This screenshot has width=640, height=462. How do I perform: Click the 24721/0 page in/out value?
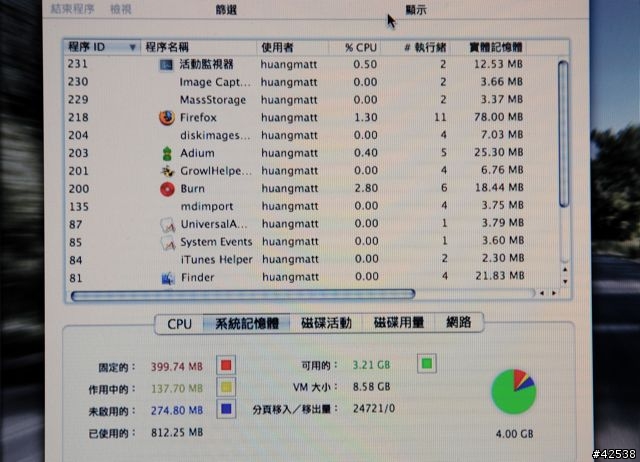click(x=373, y=409)
